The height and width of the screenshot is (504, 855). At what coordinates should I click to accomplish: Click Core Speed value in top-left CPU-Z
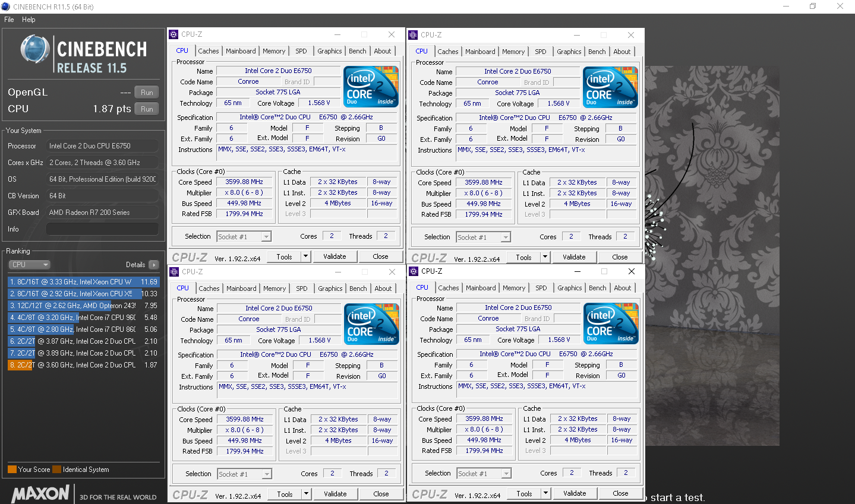tap(244, 182)
